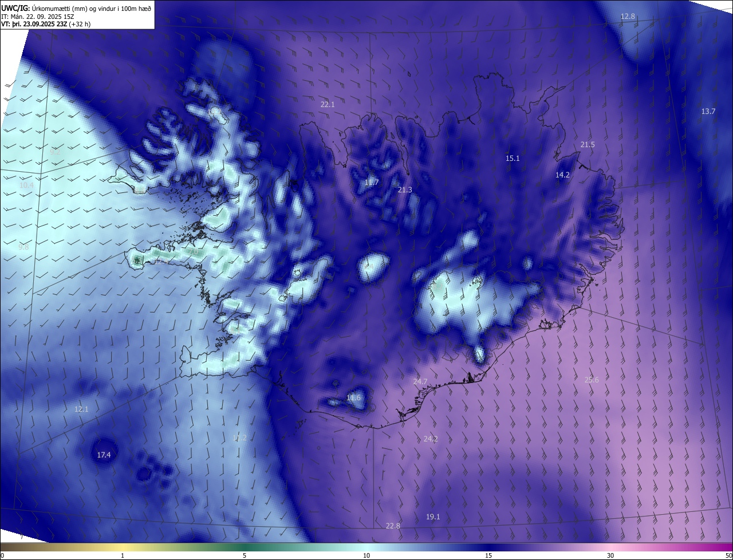Click the UWC/IG title label

coord(15,8)
